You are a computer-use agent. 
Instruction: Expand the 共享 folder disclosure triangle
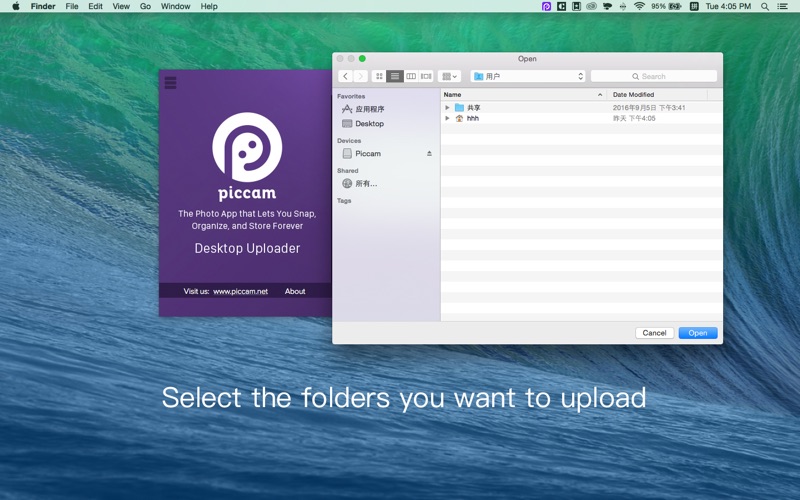tap(447, 107)
